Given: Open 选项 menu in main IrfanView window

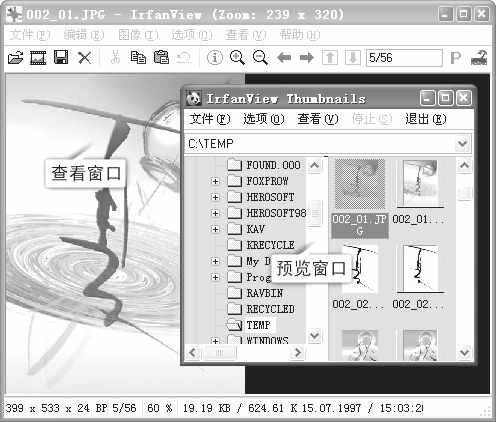Looking at the screenshot, I should (x=192, y=35).
